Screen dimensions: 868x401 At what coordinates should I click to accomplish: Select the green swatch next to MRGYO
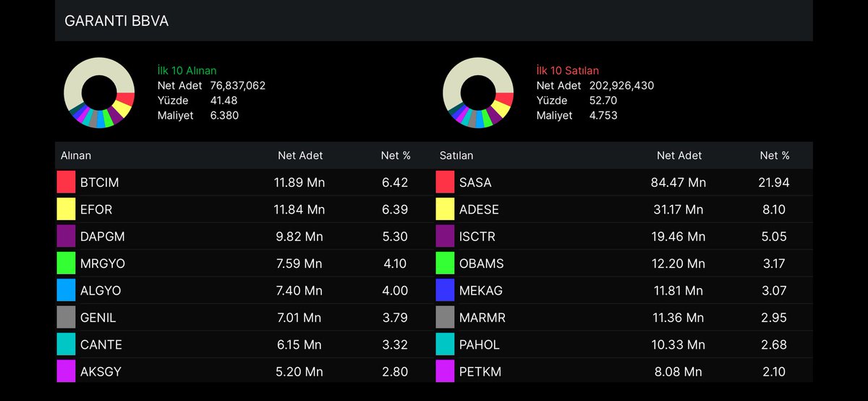[x=66, y=263]
